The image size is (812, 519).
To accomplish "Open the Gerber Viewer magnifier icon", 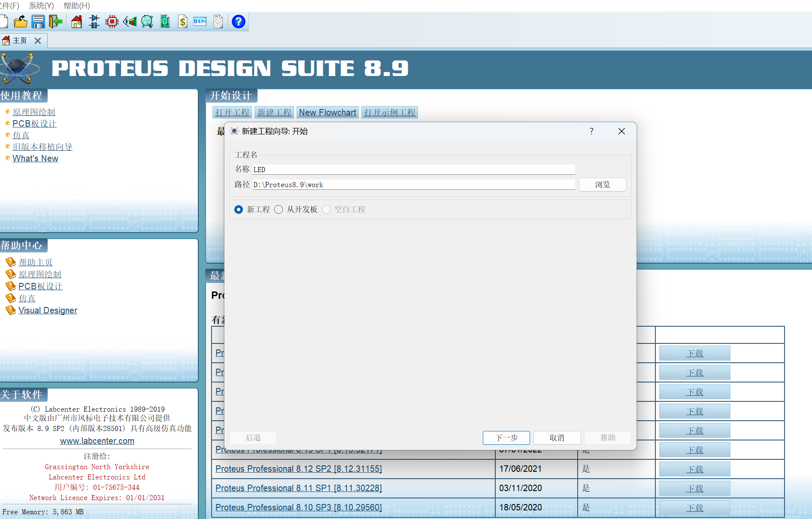I will [147, 21].
